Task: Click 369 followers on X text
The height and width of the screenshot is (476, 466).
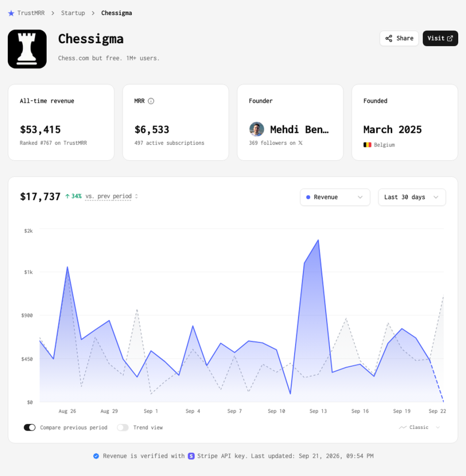Action: [x=276, y=143]
